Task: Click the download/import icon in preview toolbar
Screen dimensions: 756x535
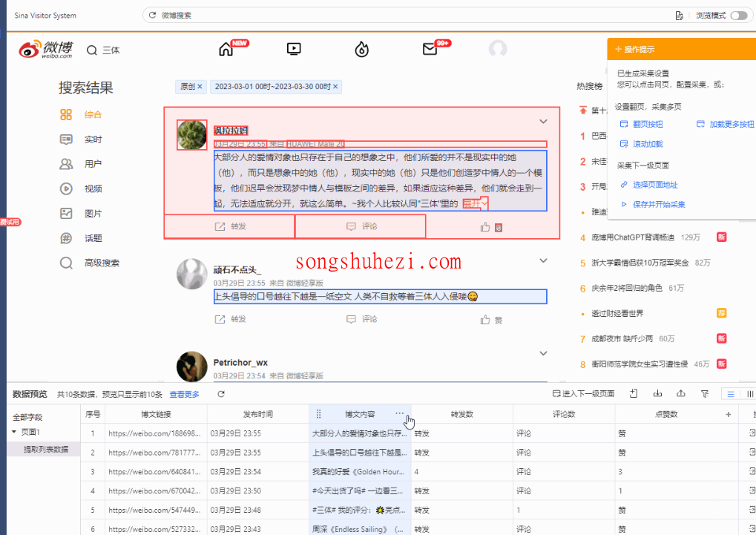Action: 657,394
